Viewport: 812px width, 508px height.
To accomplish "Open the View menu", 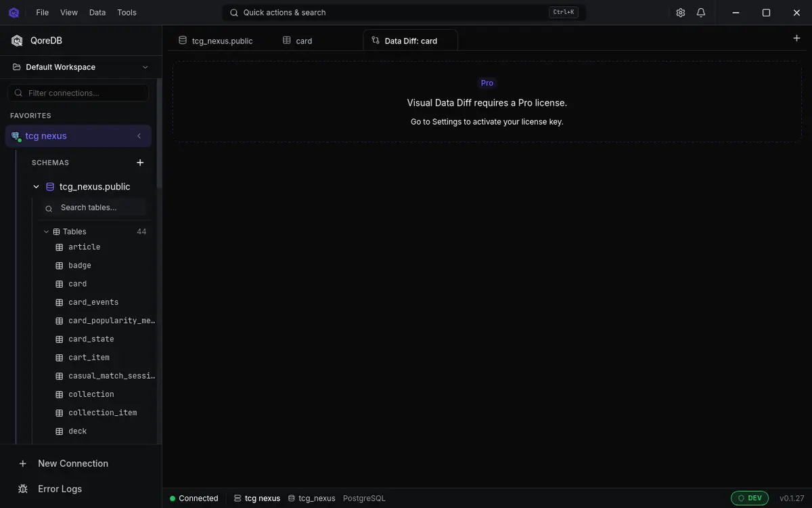I will (x=69, y=12).
